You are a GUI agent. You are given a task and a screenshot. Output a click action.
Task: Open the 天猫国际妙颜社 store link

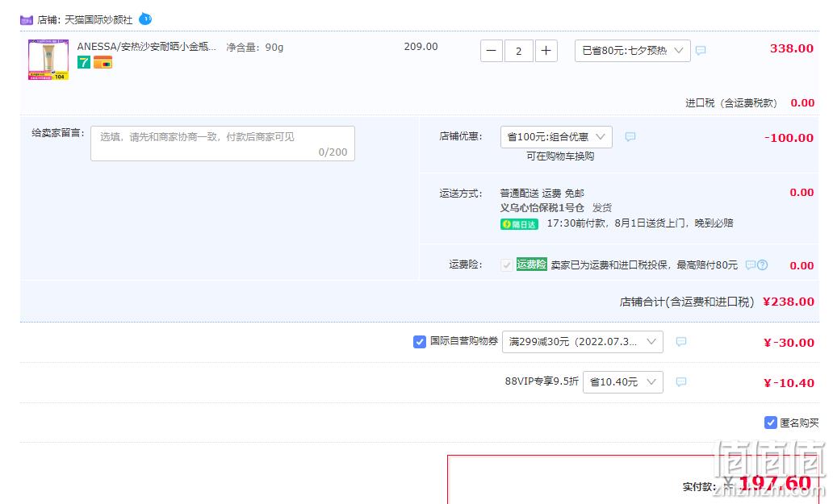98,20
